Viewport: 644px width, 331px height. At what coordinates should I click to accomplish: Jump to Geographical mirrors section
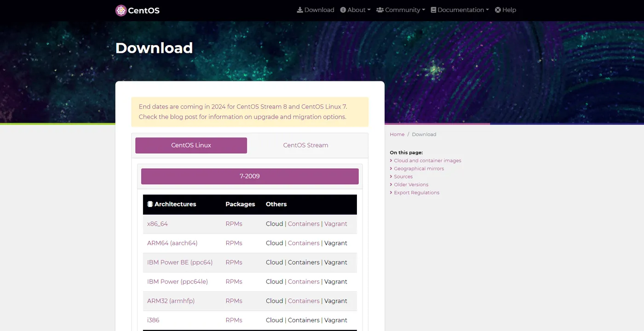tap(419, 169)
